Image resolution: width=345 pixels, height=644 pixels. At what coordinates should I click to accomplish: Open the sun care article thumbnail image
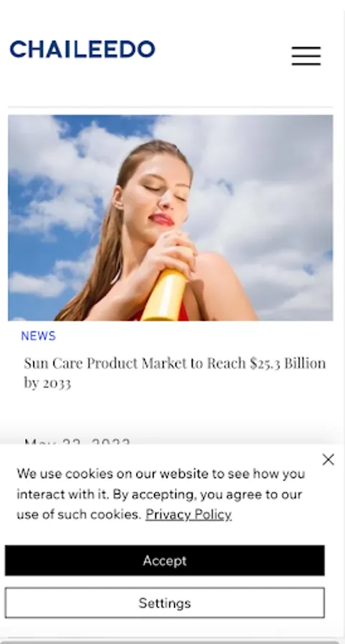[x=170, y=218]
